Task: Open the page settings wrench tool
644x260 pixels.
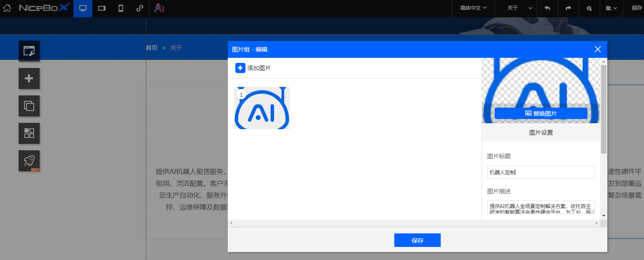Action: click(x=29, y=51)
